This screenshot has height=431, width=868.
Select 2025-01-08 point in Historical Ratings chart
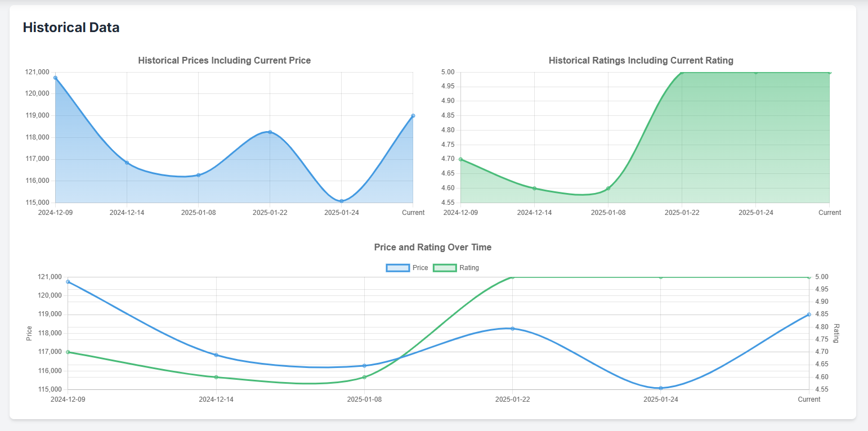(608, 188)
